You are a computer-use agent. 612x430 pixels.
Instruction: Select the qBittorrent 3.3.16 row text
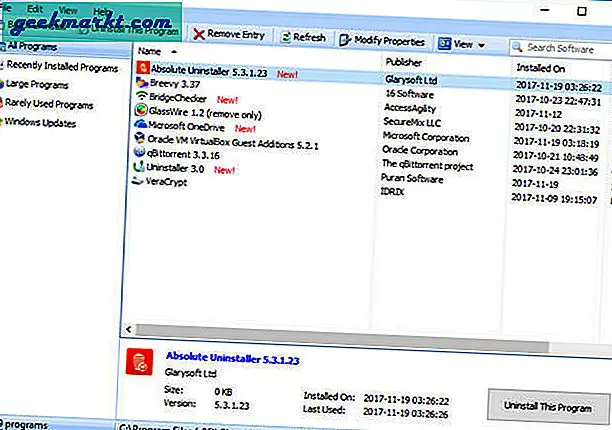(183, 155)
